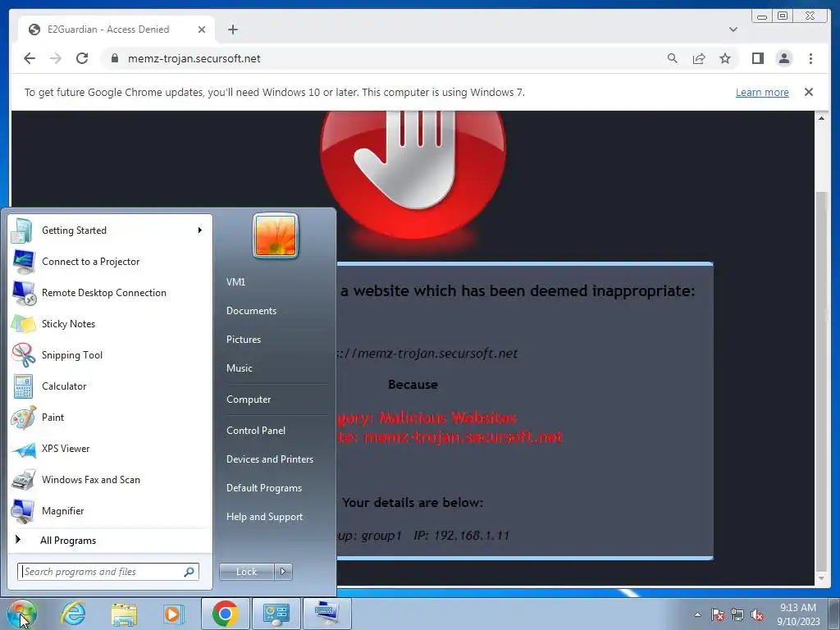Open the VM1 user folder

274,282
